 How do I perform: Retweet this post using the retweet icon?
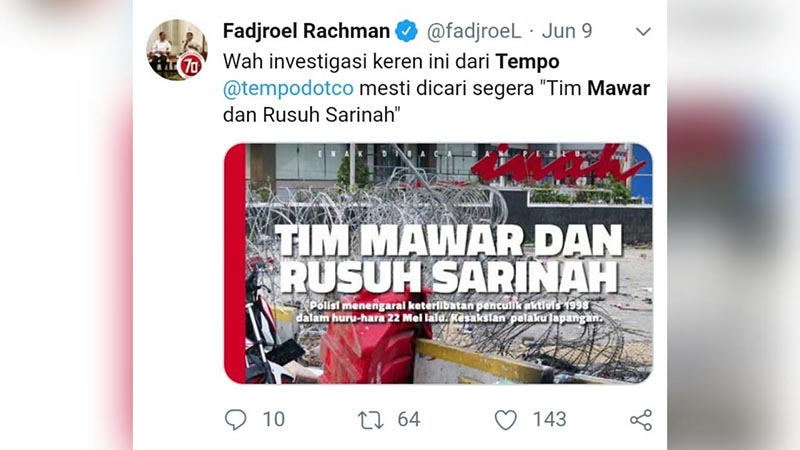pyautogui.click(x=370, y=420)
